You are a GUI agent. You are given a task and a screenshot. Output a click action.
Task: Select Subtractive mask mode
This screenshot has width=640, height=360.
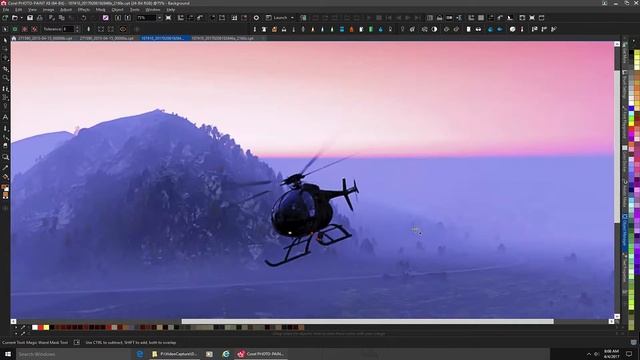pos(25,29)
